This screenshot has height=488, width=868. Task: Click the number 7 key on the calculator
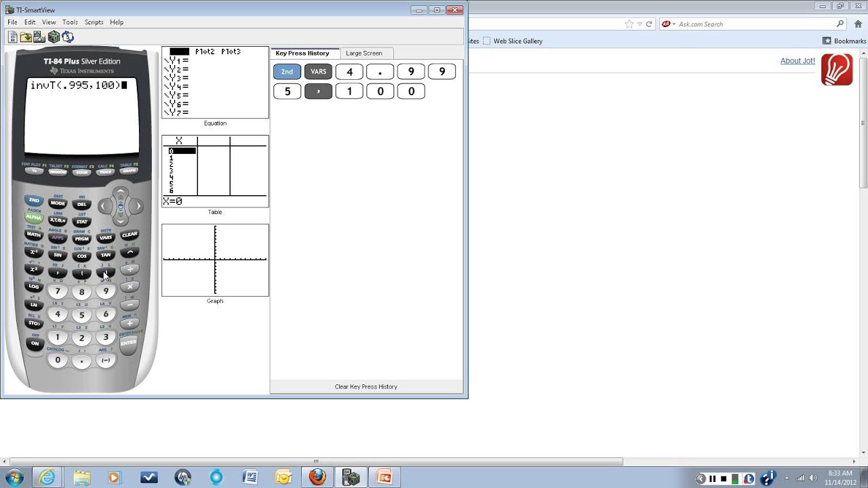58,291
